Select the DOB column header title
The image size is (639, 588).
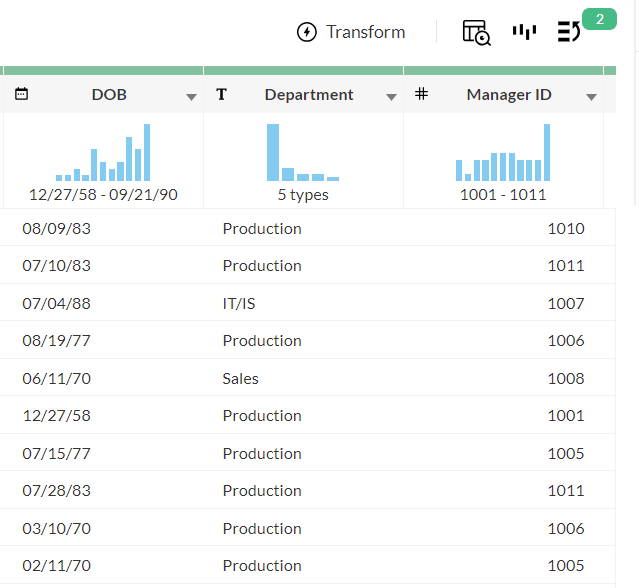tap(109, 94)
